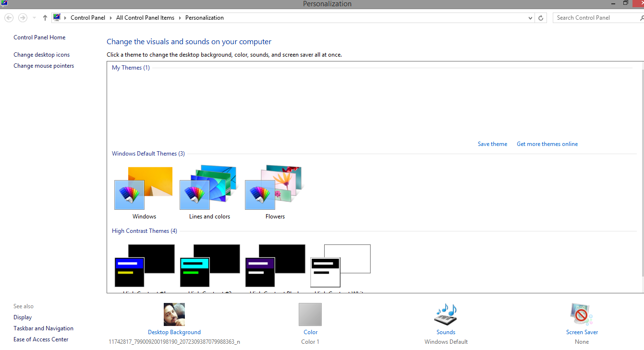Expand arrow after Control Panel breadcrumb
Screen dimensions: 644x350
(x=111, y=18)
